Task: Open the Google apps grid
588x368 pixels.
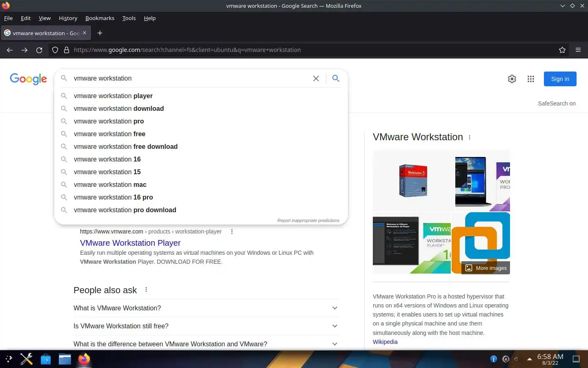Action: tap(531, 79)
